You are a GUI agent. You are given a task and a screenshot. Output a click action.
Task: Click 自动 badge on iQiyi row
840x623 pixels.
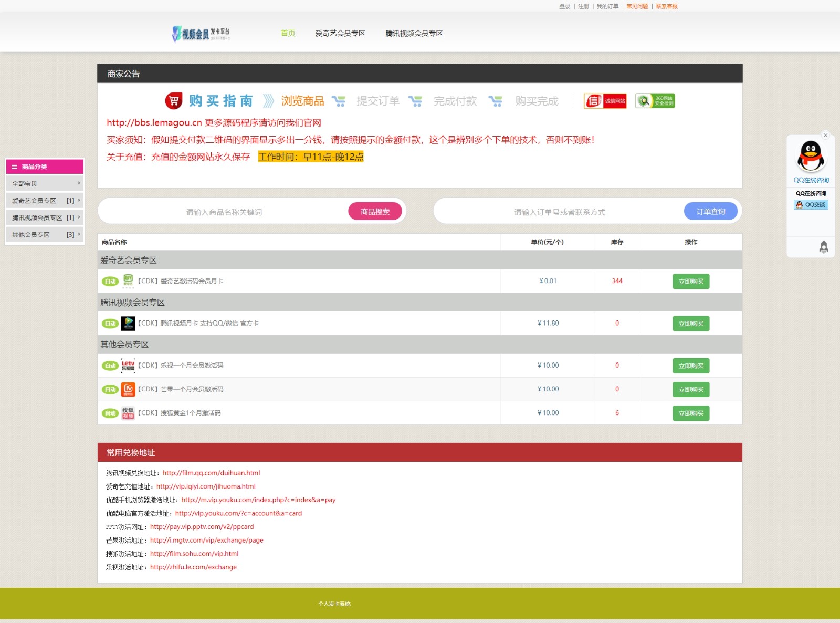coord(110,282)
